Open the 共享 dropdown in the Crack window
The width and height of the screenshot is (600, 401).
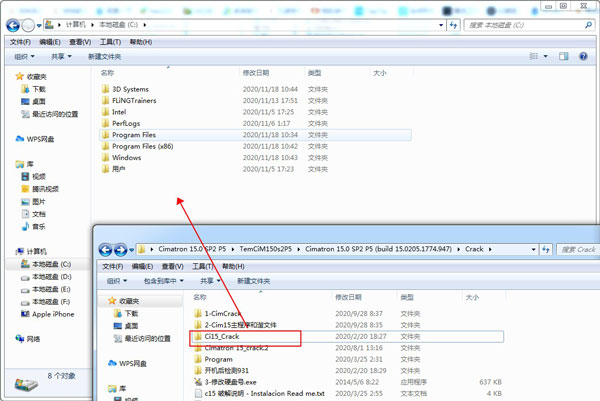point(210,281)
